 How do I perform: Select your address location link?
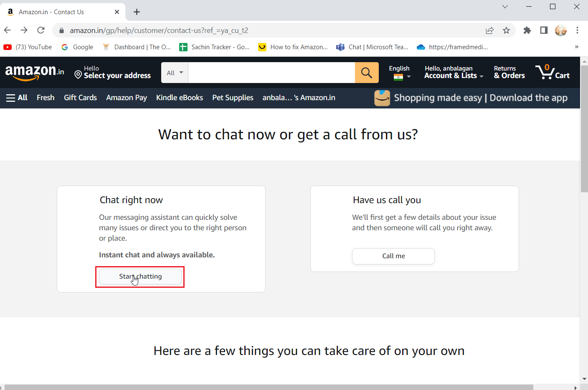(x=112, y=72)
